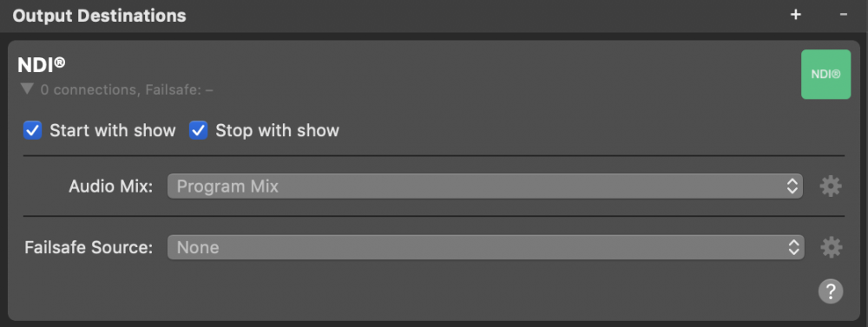Image resolution: width=868 pixels, height=327 pixels.
Task: Remove the selected output destination
Action: (843, 15)
